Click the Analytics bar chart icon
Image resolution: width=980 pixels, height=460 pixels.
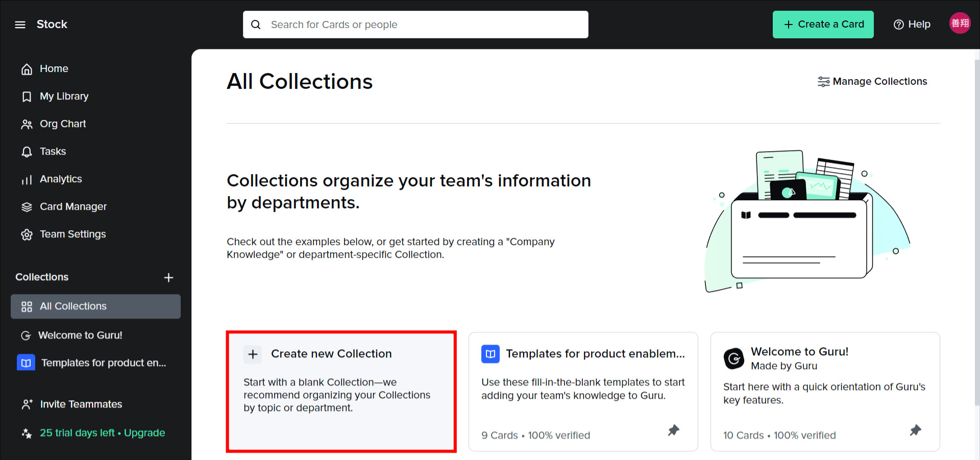[x=27, y=179]
